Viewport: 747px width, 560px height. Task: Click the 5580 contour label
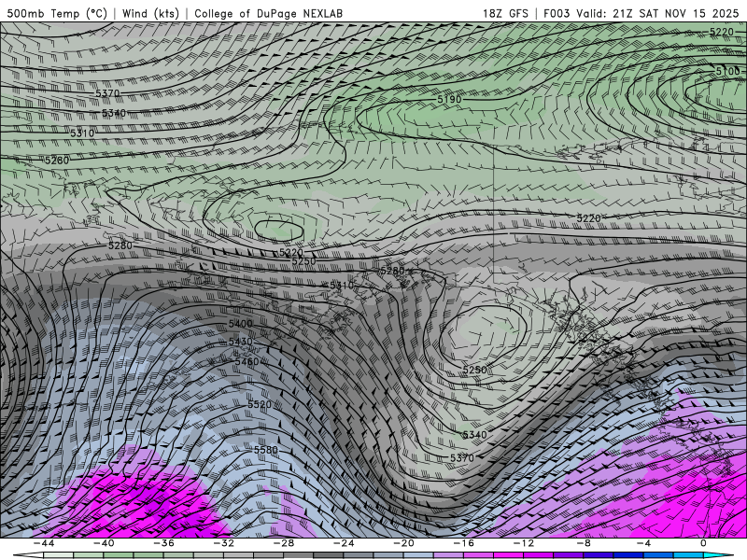click(x=265, y=450)
